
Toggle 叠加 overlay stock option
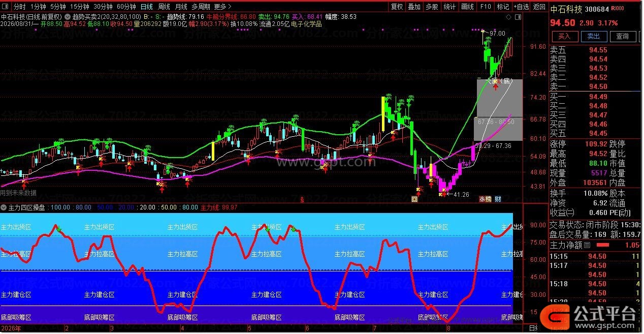pyautogui.click(x=414, y=7)
